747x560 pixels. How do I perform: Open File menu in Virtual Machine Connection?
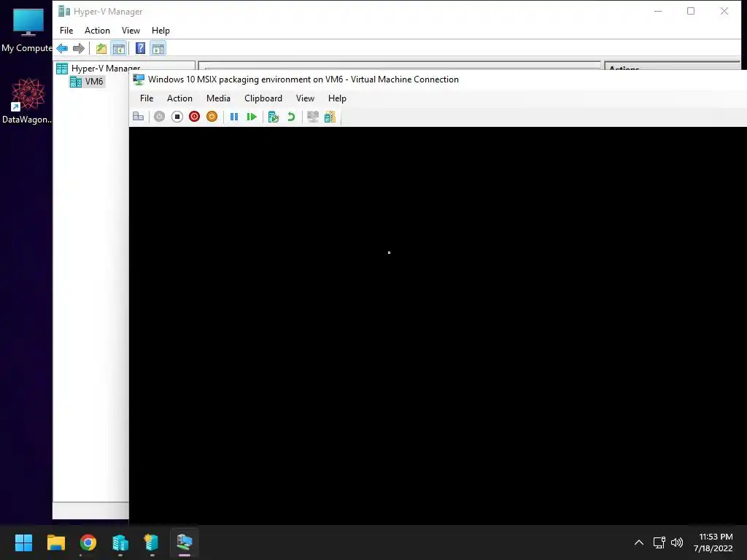click(147, 98)
